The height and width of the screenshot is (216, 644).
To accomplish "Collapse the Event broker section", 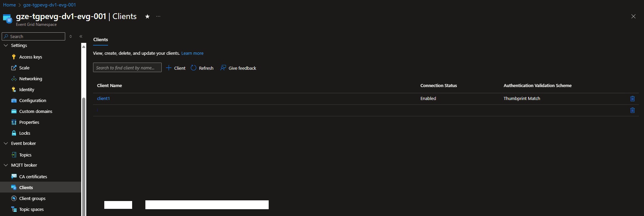I will pyautogui.click(x=6, y=143).
